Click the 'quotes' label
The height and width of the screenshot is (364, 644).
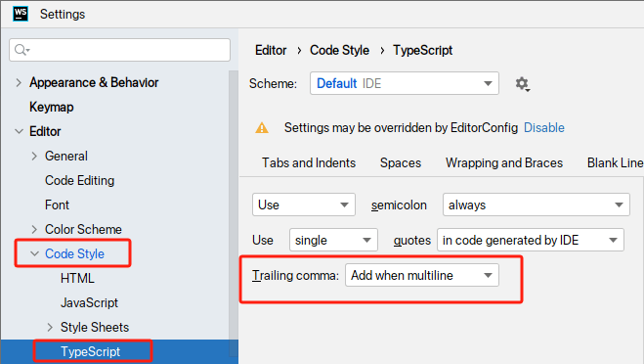point(412,240)
